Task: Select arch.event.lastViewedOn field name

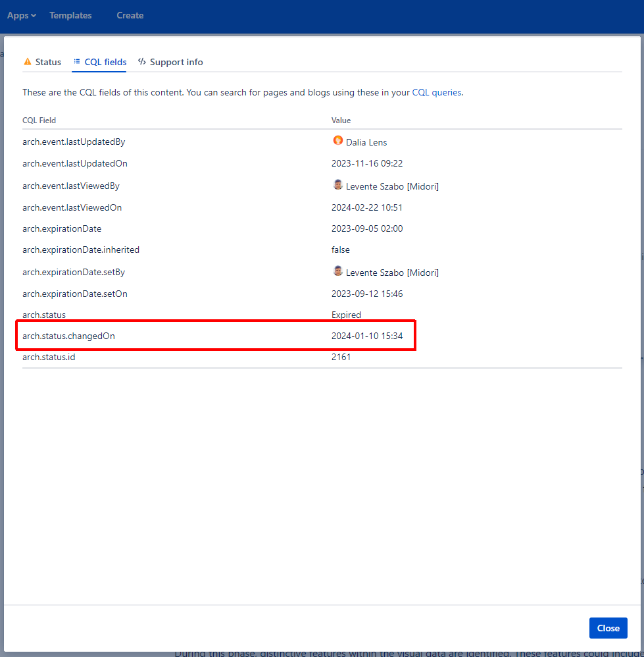Action: pyautogui.click(x=72, y=208)
